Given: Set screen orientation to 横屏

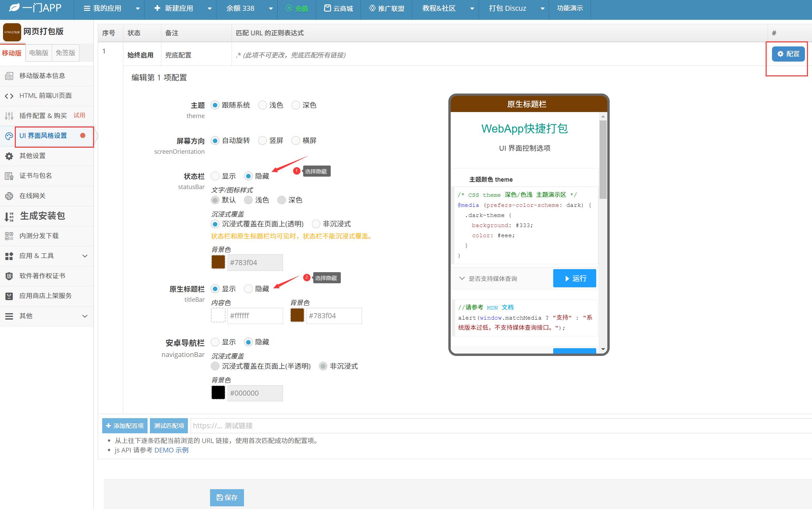Looking at the screenshot, I should [295, 141].
